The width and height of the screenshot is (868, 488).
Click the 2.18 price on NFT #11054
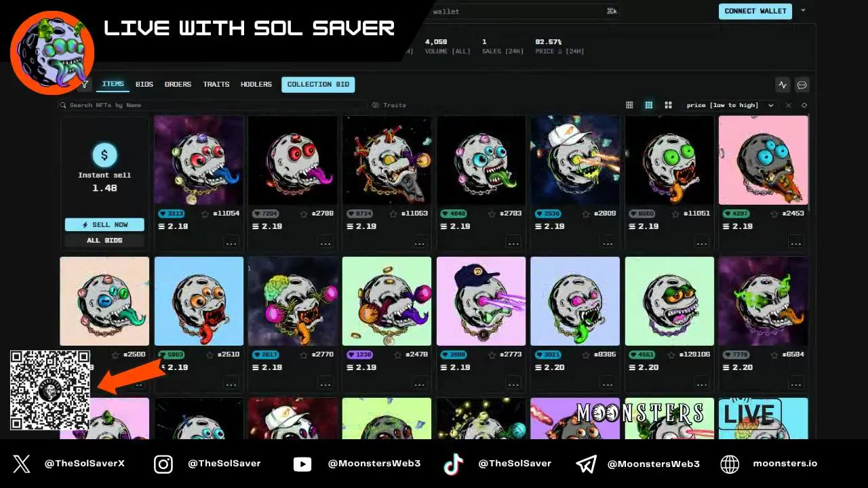click(x=173, y=226)
